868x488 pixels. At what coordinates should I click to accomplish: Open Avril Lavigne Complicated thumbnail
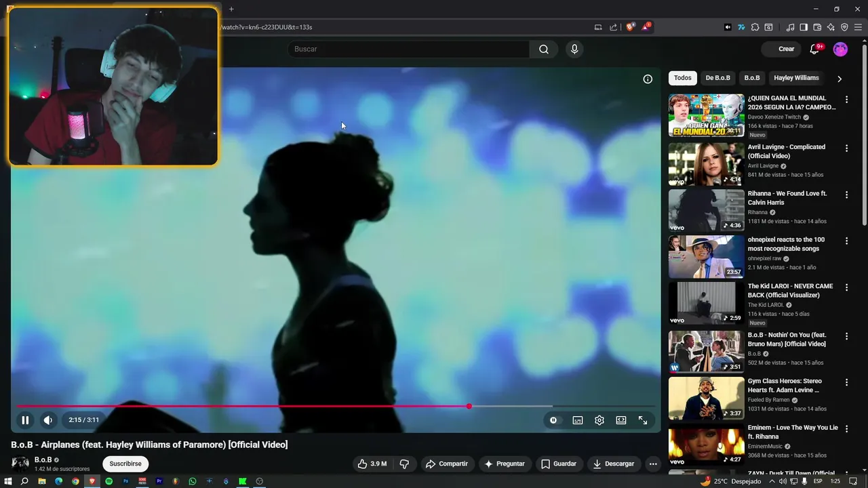706,164
